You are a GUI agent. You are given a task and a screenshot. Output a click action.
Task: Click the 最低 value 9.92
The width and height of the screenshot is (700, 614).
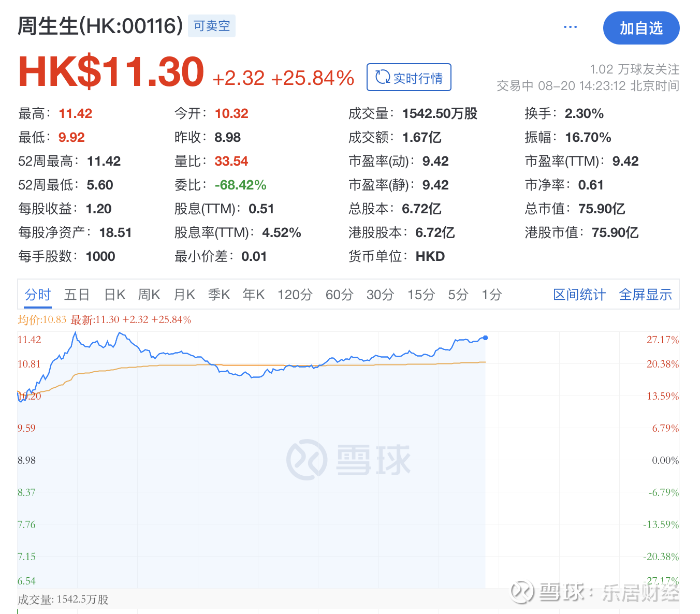pos(71,137)
